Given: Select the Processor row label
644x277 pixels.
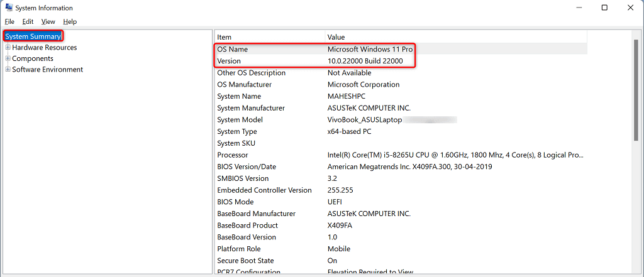Looking at the screenshot, I should pyautogui.click(x=233, y=155).
